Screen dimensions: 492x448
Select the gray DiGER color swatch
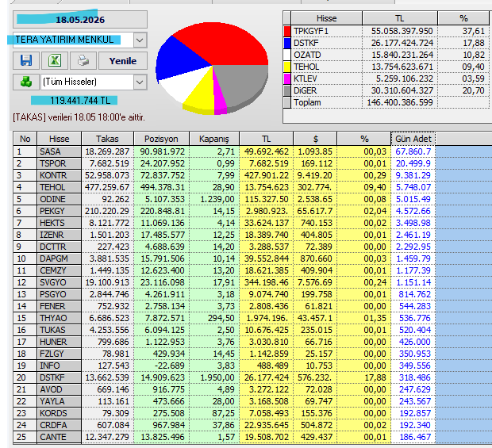point(287,91)
